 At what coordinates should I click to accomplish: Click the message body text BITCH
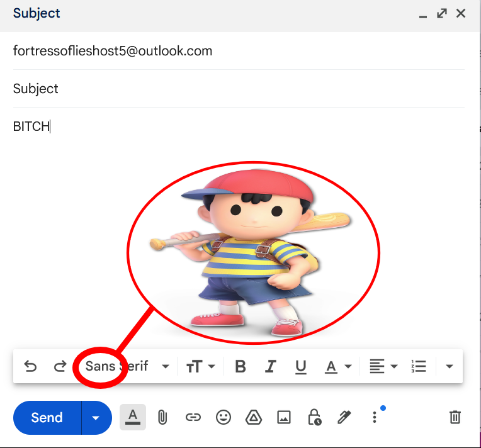tap(31, 126)
